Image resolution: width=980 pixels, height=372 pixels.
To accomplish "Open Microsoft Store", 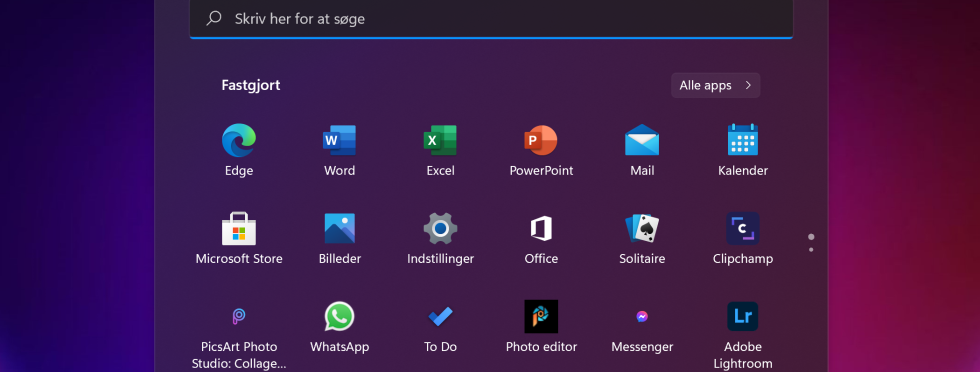I will click(x=239, y=228).
